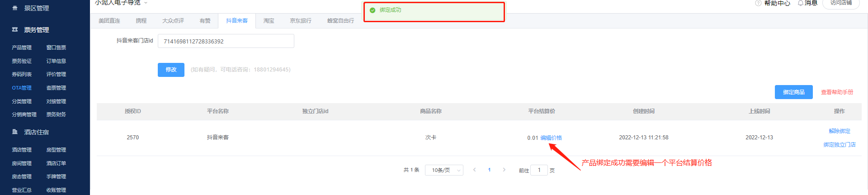Click the 消息 notification bell icon
The width and height of the screenshot is (868, 195).
coord(800,3)
